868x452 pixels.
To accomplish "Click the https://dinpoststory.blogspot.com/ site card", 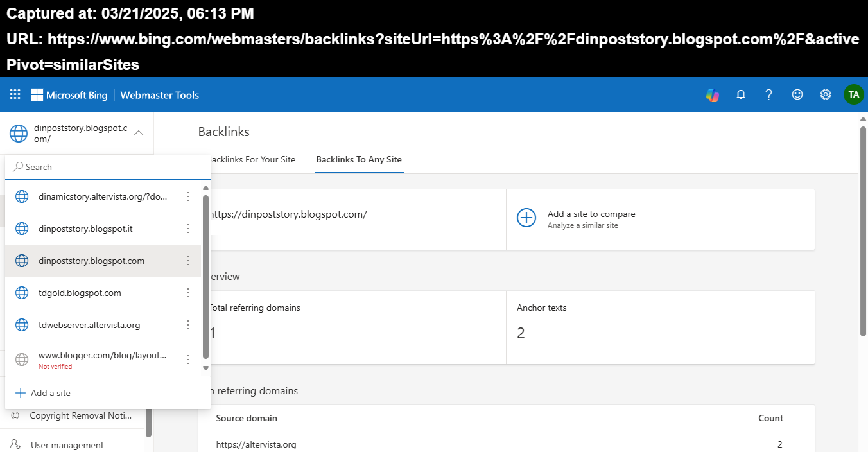I will (x=357, y=220).
